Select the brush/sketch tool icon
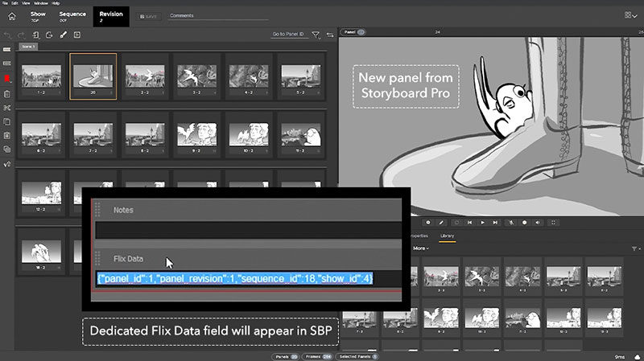The height and width of the screenshot is (361, 644). coord(64,35)
